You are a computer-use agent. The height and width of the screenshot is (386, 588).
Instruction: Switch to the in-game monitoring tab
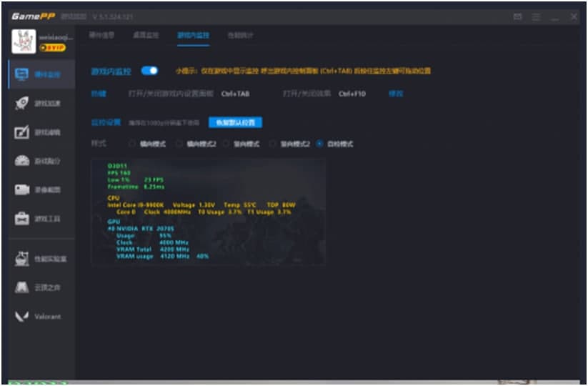click(193, 35)
